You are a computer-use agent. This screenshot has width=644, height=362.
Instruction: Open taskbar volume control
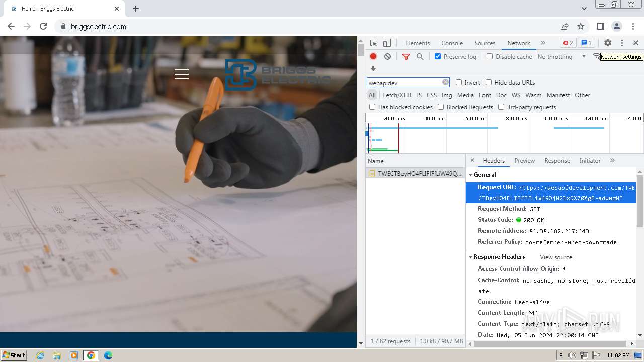[572, 355]
